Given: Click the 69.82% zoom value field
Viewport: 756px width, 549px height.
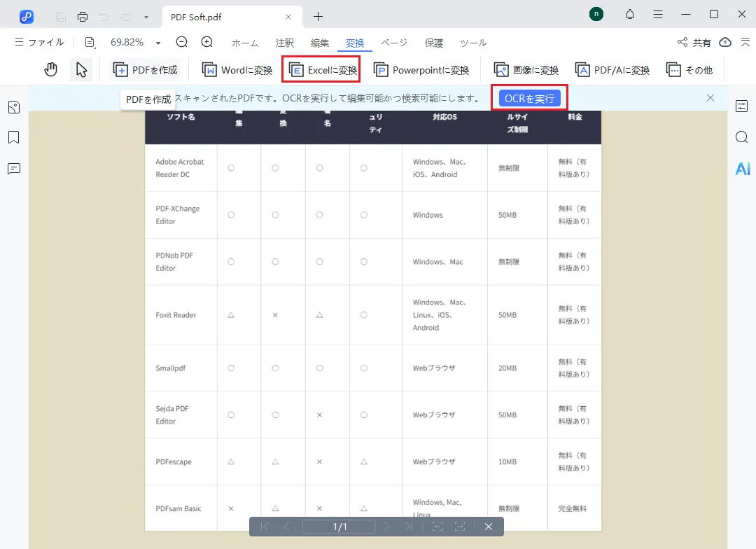Looking at the screenshot, I should [127, 43].
